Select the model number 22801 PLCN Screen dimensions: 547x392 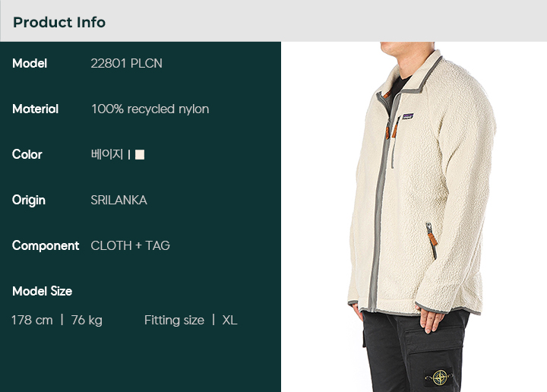[126, 64]
